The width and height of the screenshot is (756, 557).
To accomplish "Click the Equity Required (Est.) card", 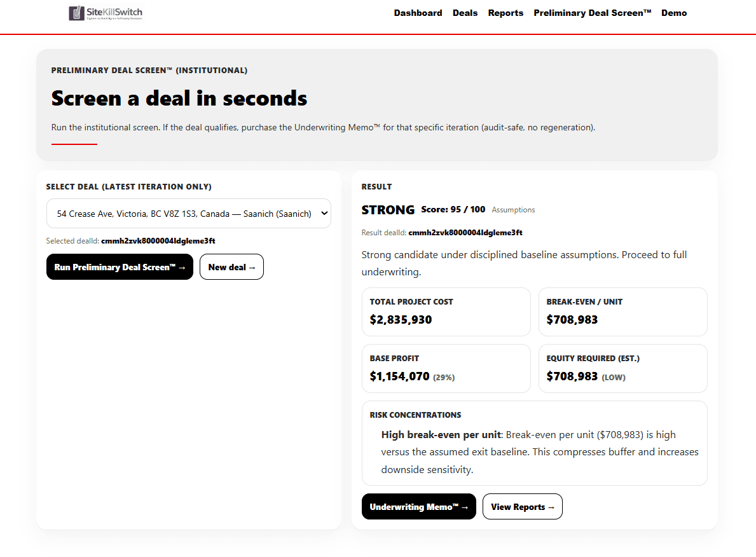I will tap(622, 368).
